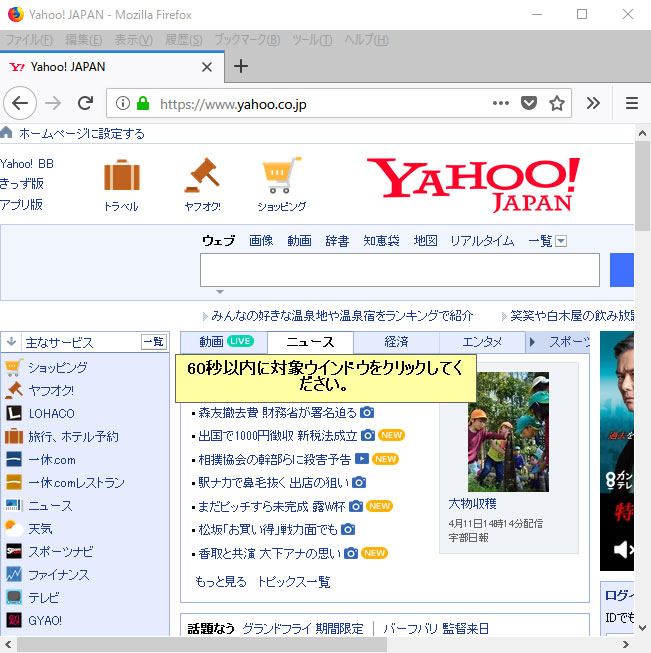The image size is (651, 653).
Task: Switch to the 経済 news tab
Action: point(396,342)
